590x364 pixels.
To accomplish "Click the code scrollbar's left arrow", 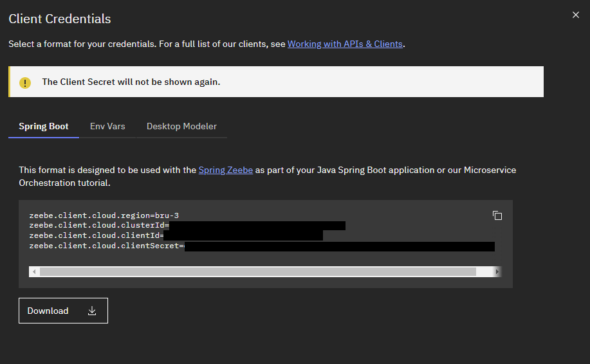I will [33, 272].
